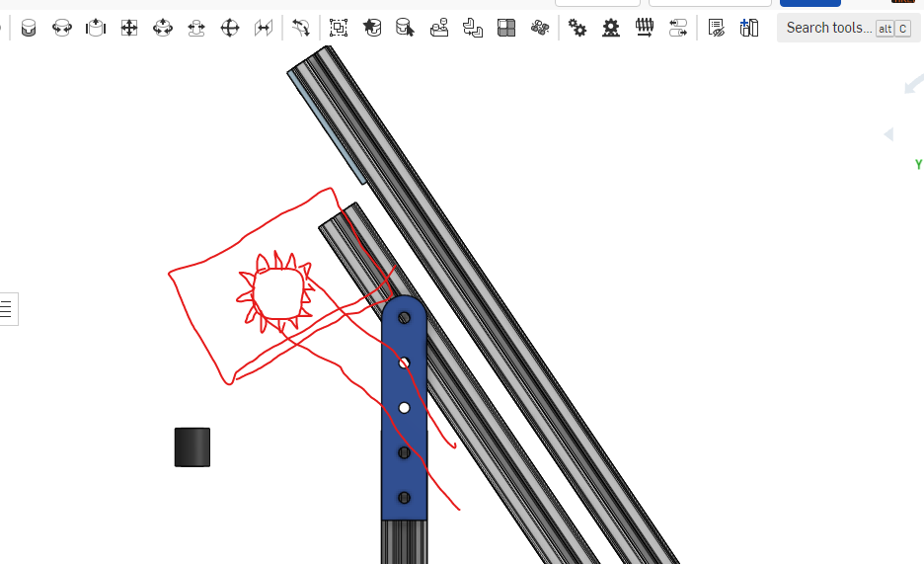The image size is (924, 564).
Task: Open the Replicate tool
Action: [439, 28]
